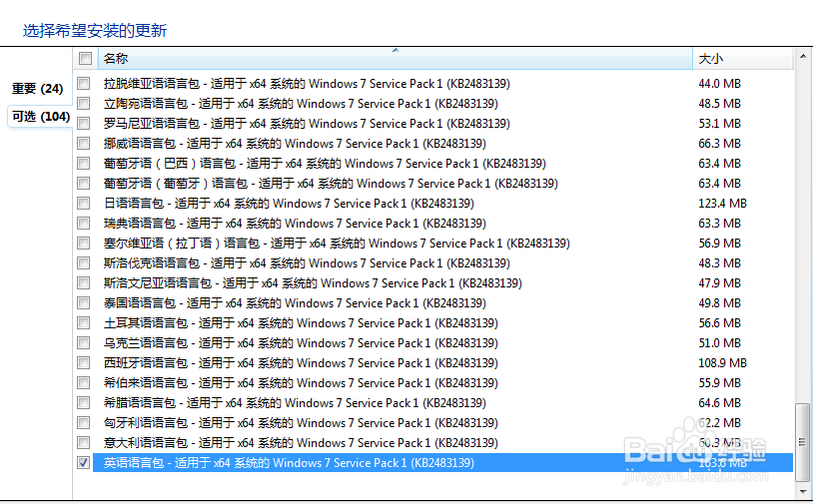813x504 pixels.
Task: Click the scrollbar up arrow
Action: (x=802, y=56)
